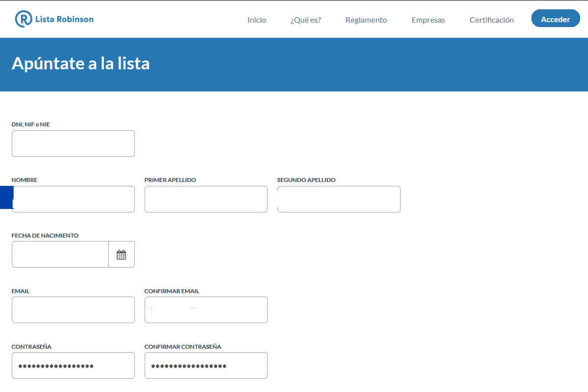
Task: Click the dark blue floating side tab
Action: point(6,198)
